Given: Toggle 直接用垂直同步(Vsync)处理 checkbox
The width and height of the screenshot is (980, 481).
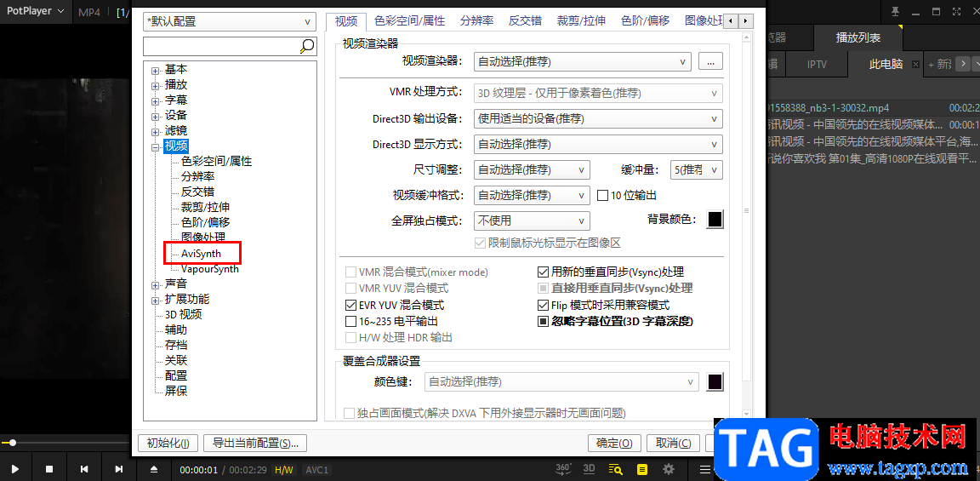Looking at the screenshot, I should click(x=543, y=289).
